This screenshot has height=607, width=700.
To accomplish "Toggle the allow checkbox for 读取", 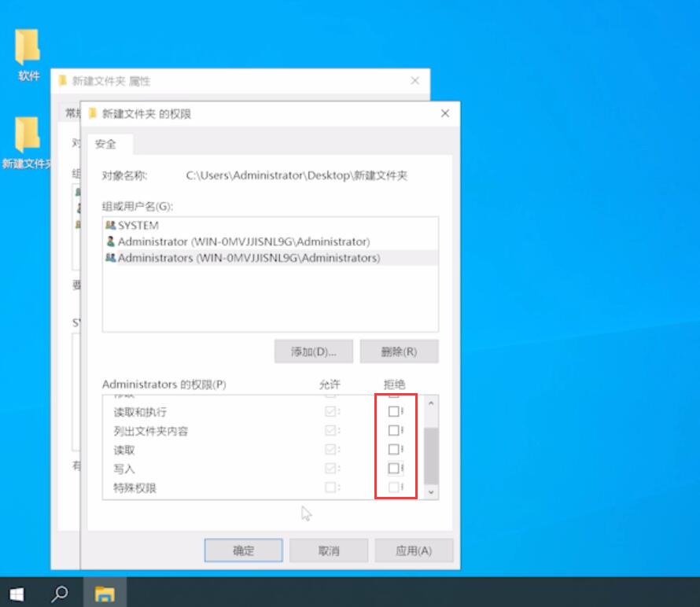I will pos(330,449).
